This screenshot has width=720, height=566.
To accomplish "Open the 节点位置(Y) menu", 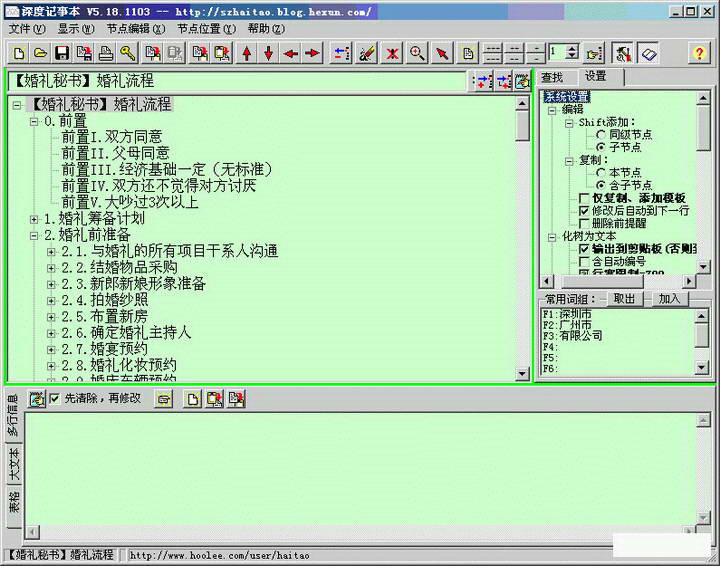I will point(206,29).
